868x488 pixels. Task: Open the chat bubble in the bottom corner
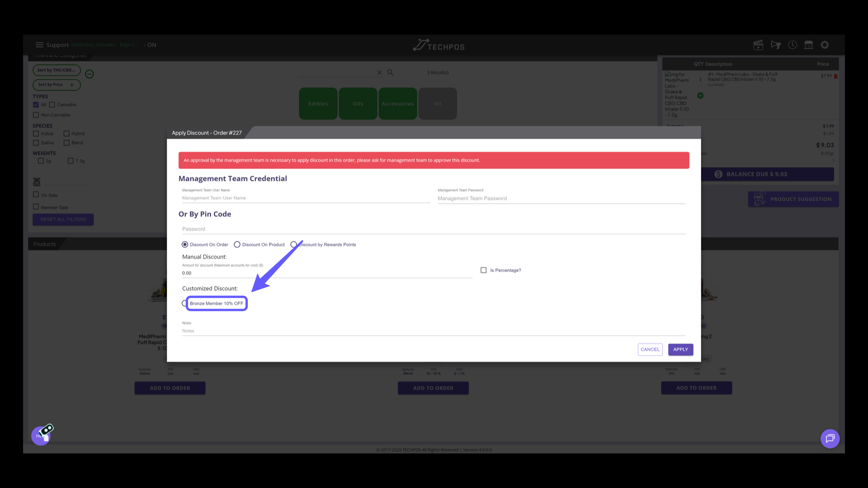pyautogui.click(x=830, y=438)
